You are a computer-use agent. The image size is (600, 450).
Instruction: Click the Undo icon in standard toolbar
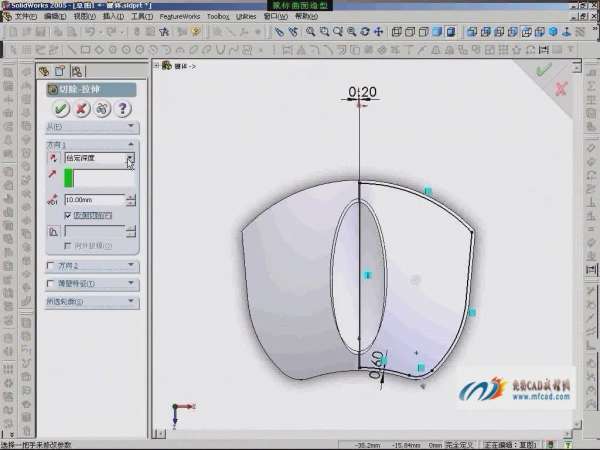coord(90,32)
